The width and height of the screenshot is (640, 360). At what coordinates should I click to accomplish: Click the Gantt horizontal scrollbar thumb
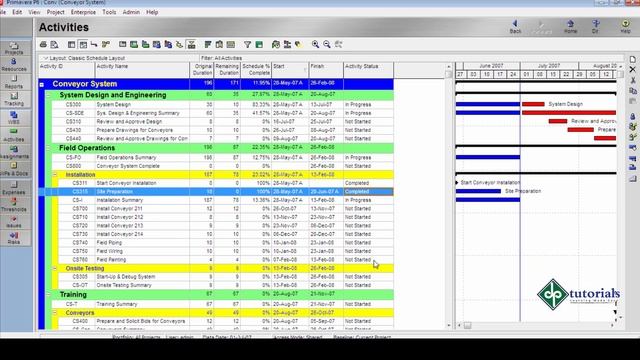[467, 325]
